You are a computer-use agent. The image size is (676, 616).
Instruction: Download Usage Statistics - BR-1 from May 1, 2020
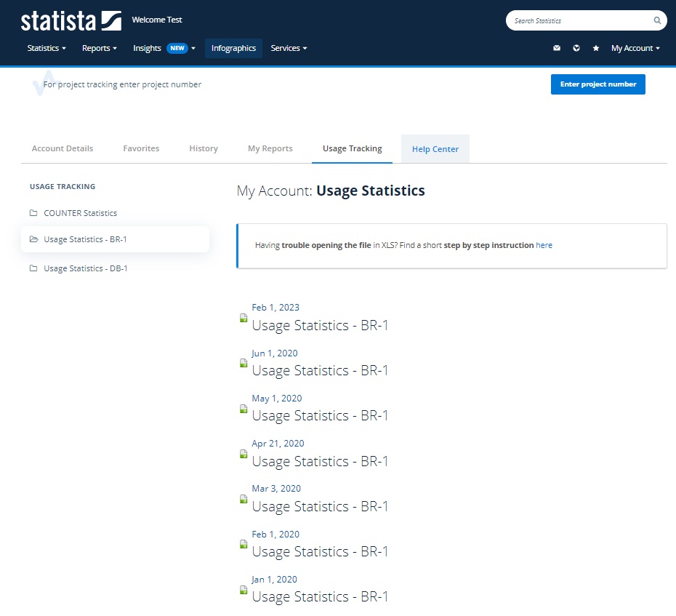tap(320, 416)
